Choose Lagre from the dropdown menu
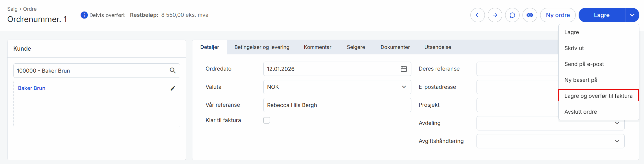 599,32
